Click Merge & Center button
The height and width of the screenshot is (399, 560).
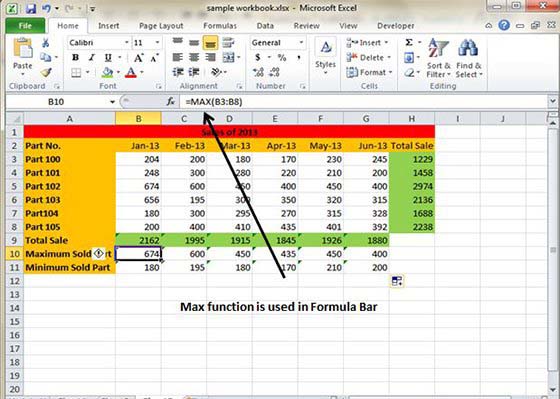229,58
